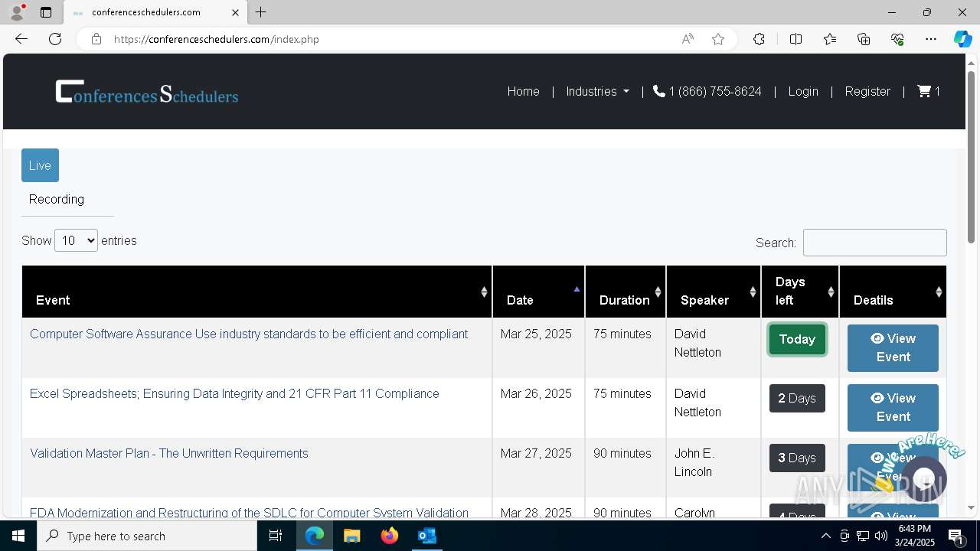The height and width of the screenshot is (551, 980).
Task: Open Task View on taskbar
Action: [276, 536]
